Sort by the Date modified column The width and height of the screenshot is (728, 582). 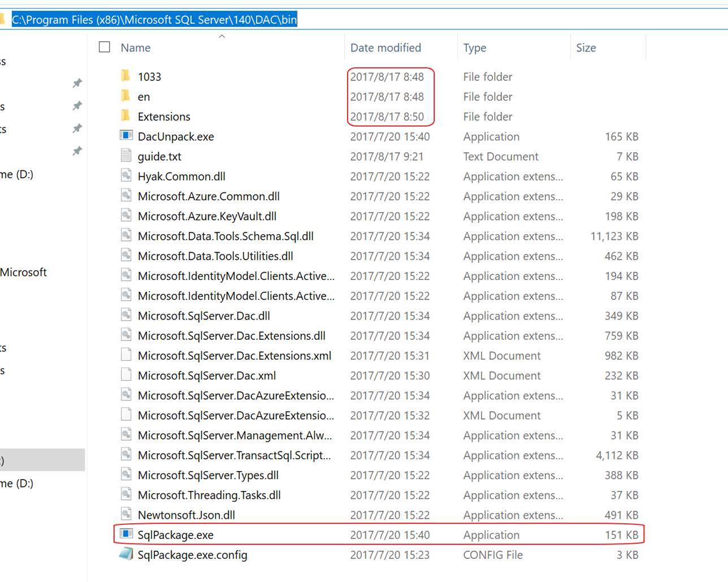[385, 48]
